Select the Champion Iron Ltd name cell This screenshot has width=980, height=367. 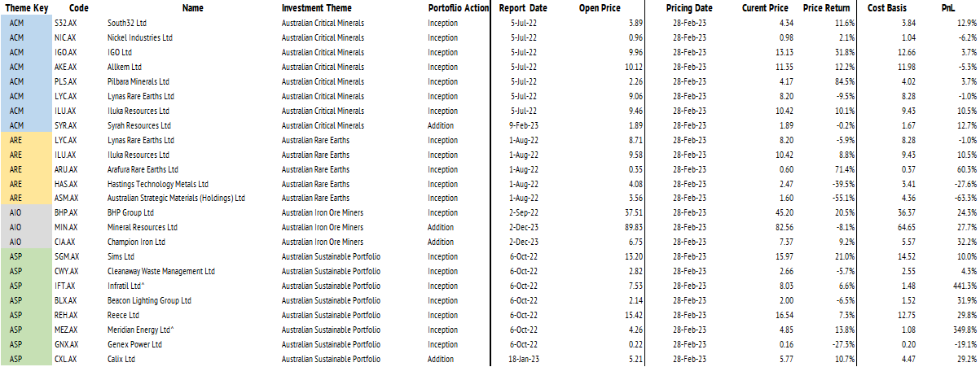(134, 242)
